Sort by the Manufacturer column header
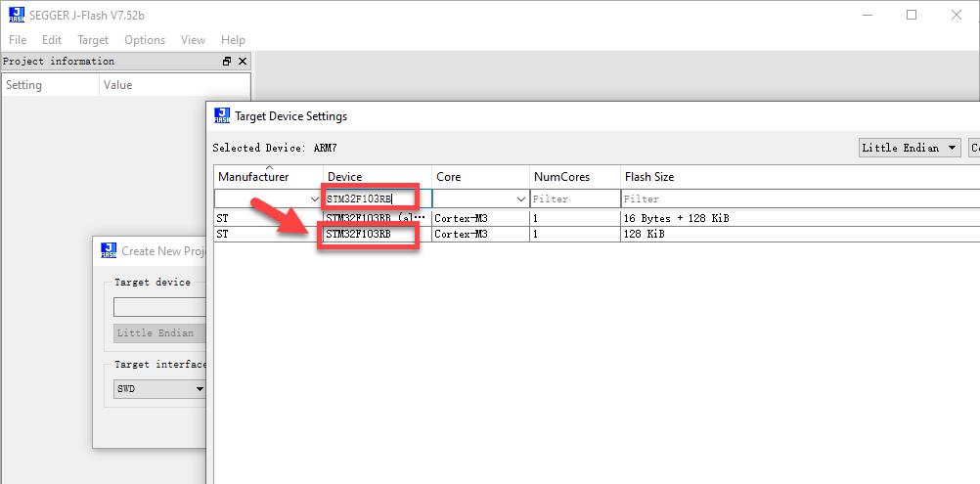 [269, 177]
